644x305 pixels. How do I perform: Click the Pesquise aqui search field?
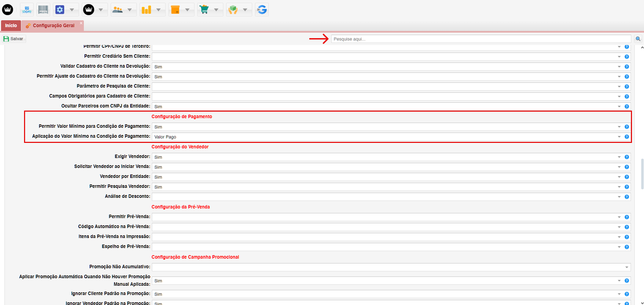(x=480, y=39)
